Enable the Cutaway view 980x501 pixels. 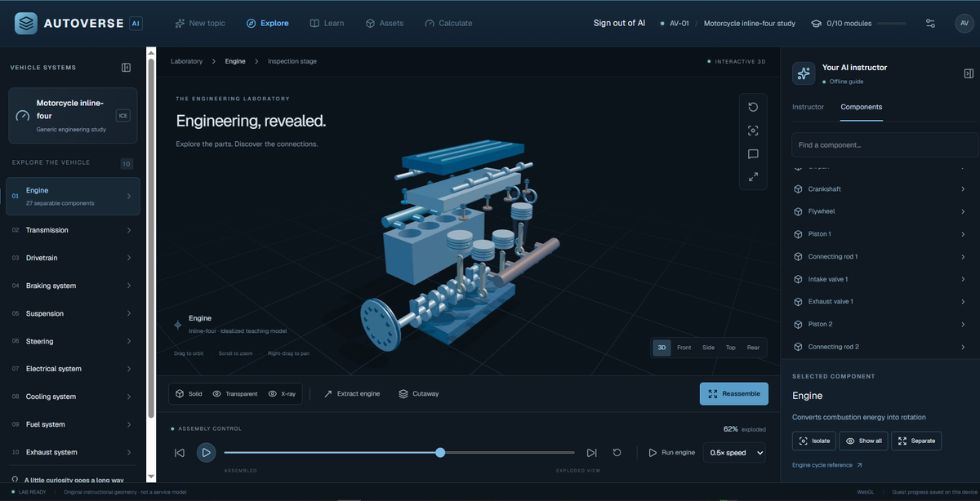[x=418, y=393]
